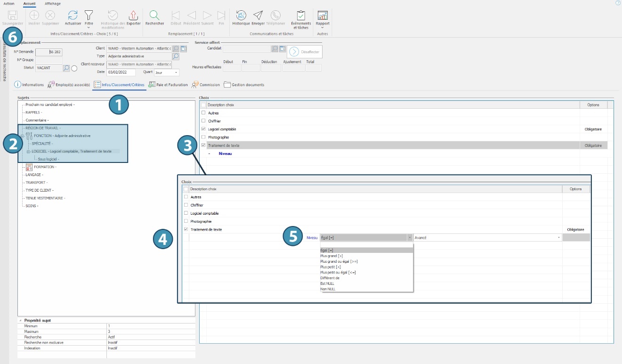Click the Actualiser refresh icon
Viewport: 622px width, 364px height.
point(73,16)
